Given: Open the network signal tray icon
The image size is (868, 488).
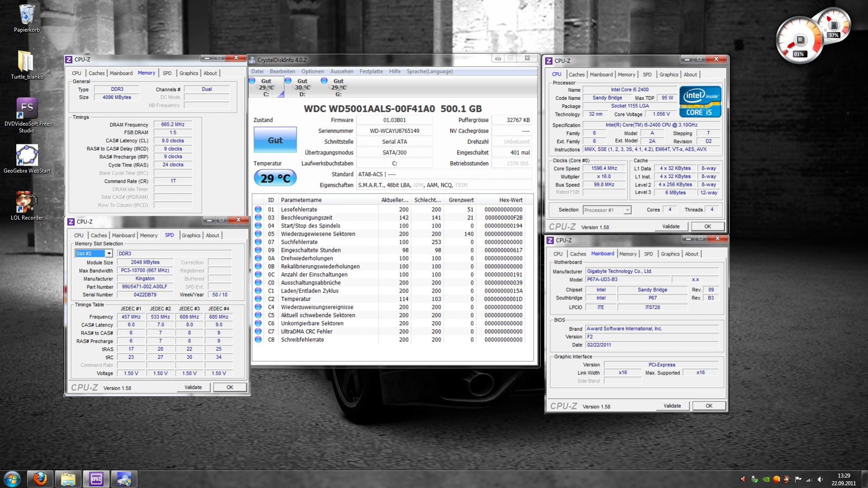Looking at the screenshot, I should pyautogui.click(x=809, y=479).
